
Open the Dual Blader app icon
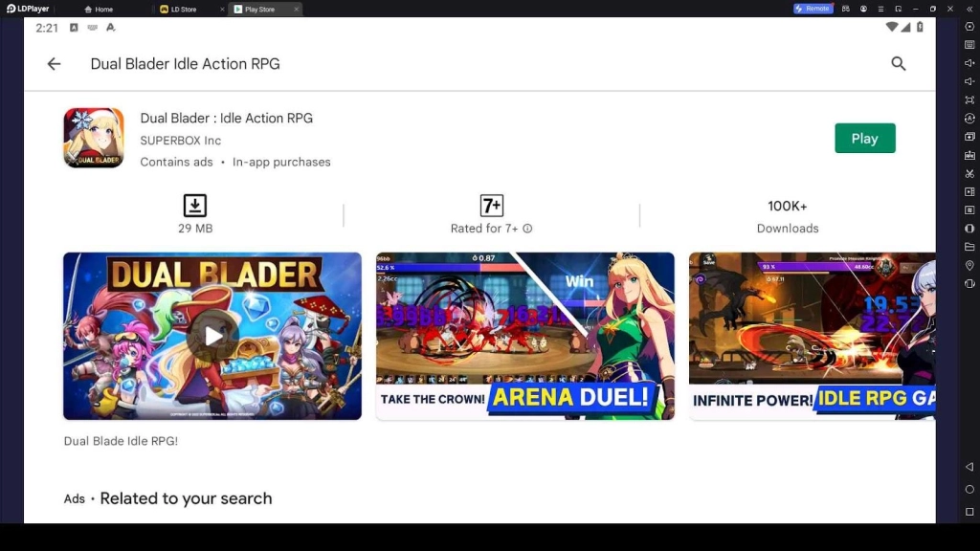coord(94,138)
